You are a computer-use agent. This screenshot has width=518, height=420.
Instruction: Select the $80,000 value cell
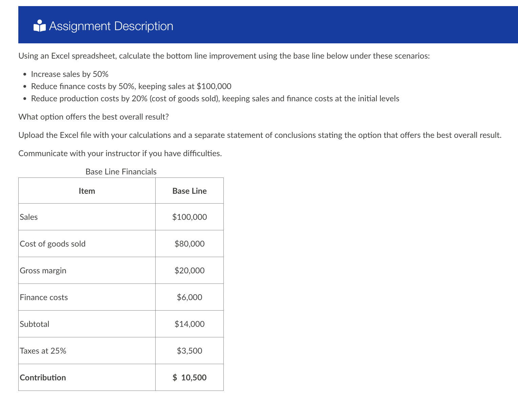(x=190, y=244)
